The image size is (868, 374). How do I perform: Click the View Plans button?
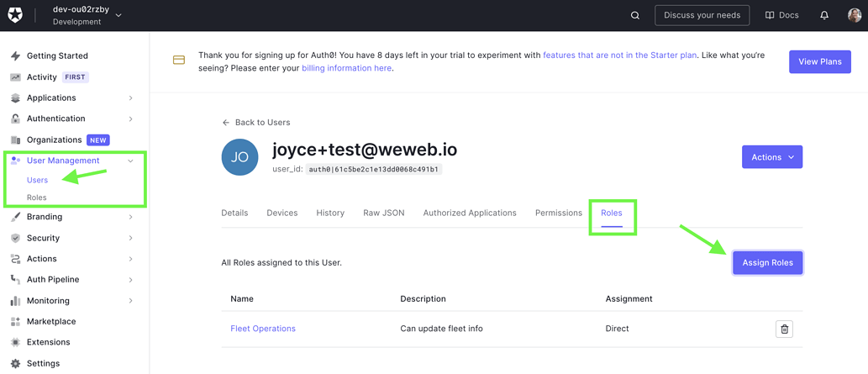click(820, 61)
